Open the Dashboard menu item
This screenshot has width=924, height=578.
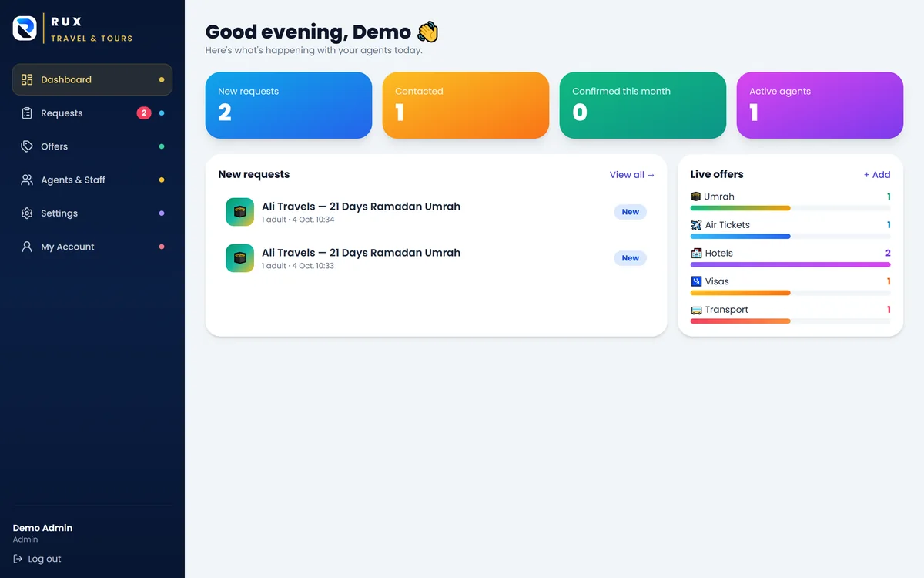pos(92,79)
